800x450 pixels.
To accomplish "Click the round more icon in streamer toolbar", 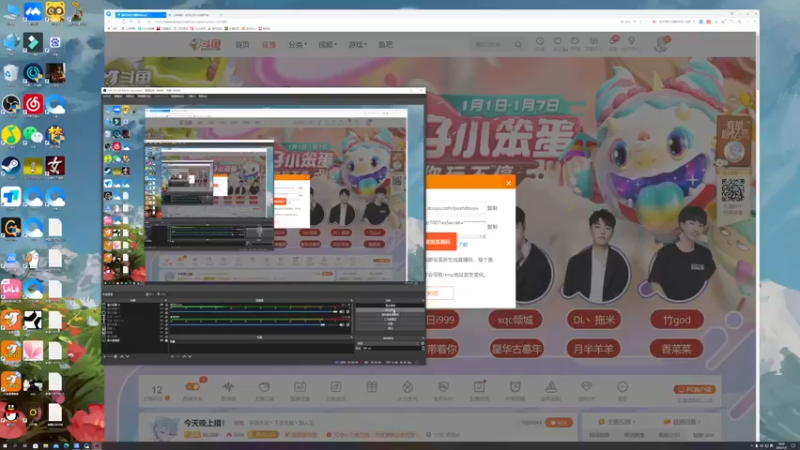I will pos(622,387).
